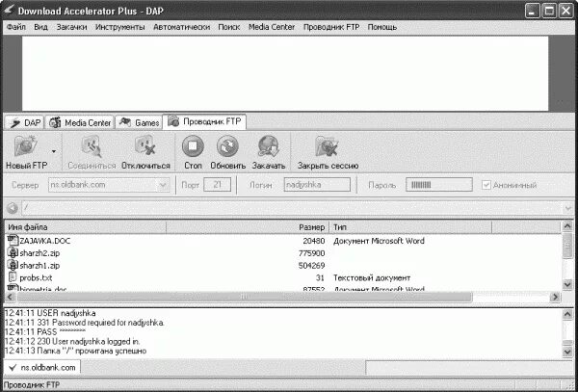Select the sharzh2.zip file name
This screenshot has height=392, width=578.
click(39, 253)
